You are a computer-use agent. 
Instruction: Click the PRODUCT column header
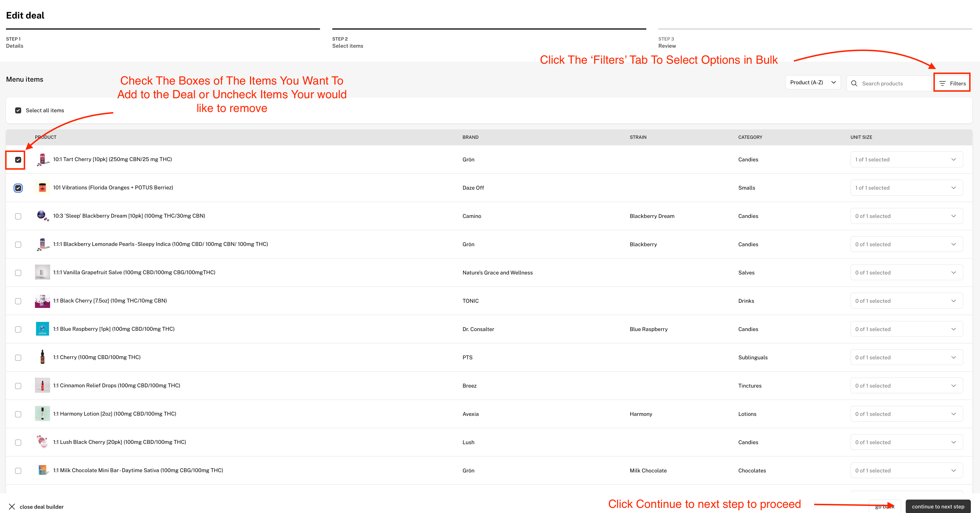46,137
